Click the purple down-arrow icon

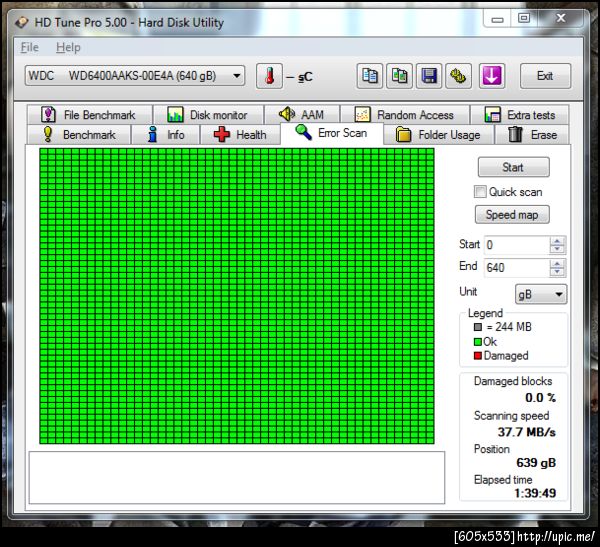[x=492, y=76]
